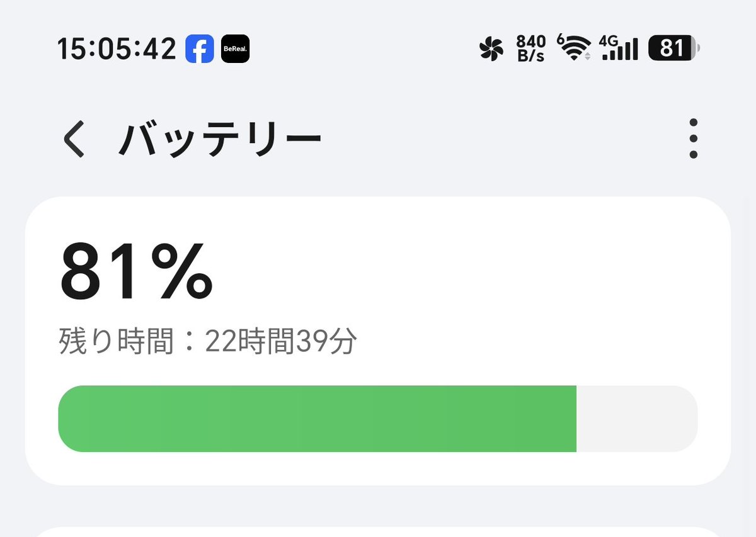
Task: Tap the 残り時間 remaining time label
Action: [116, 342]
